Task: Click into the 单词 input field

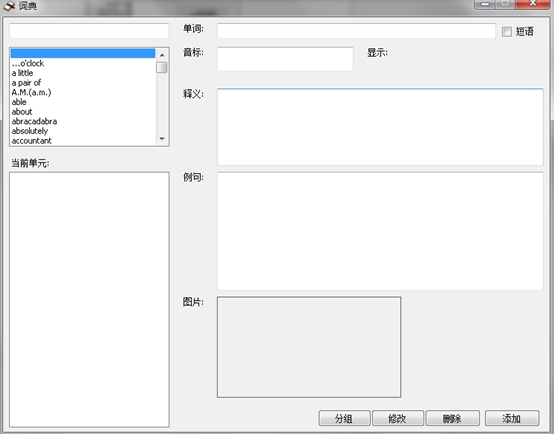Action: (356, 31)
